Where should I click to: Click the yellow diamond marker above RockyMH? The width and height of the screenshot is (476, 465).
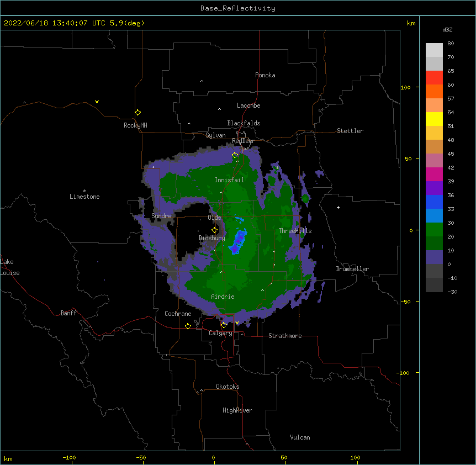point(137,113)
